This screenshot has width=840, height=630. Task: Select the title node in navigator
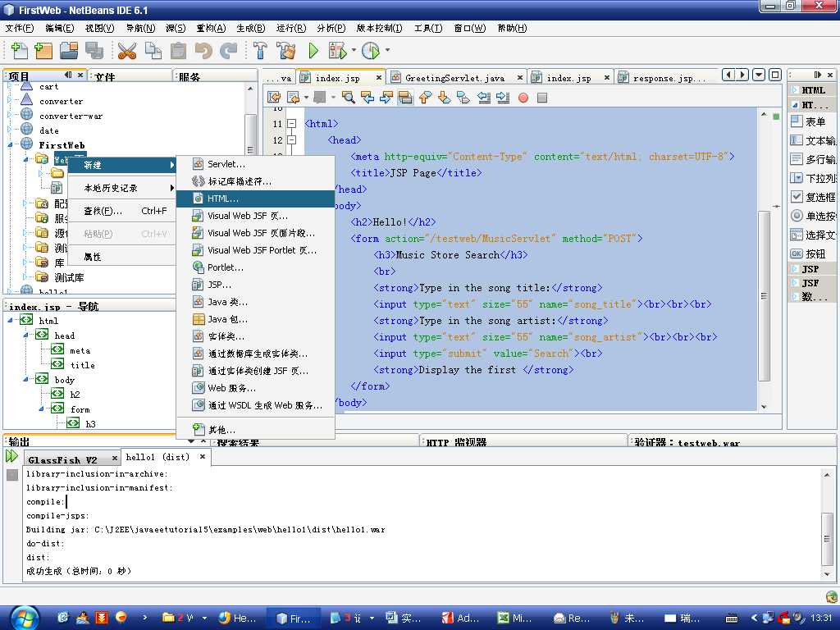[x=83, y=365]
